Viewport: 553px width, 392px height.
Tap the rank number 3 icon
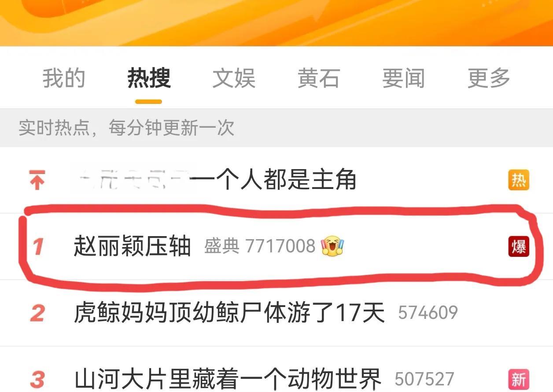click(37, 379)
